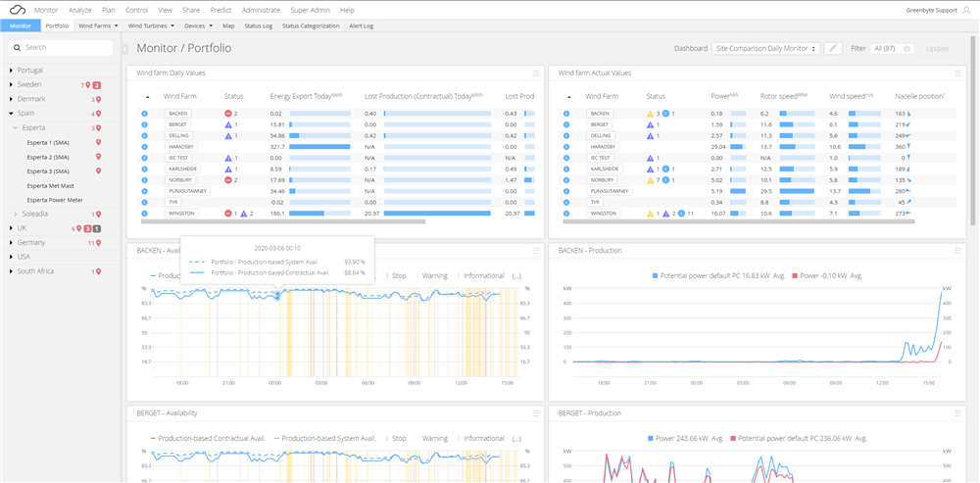Collapse the Spain tree node
Screen dimensions: 980x483
pyautogui.click(x=11, y=114)
